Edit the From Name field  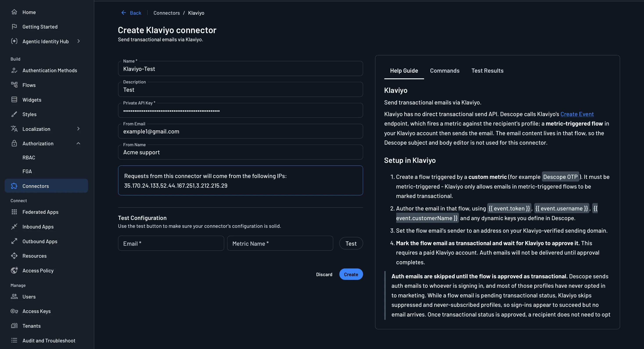tap(240, 152)
